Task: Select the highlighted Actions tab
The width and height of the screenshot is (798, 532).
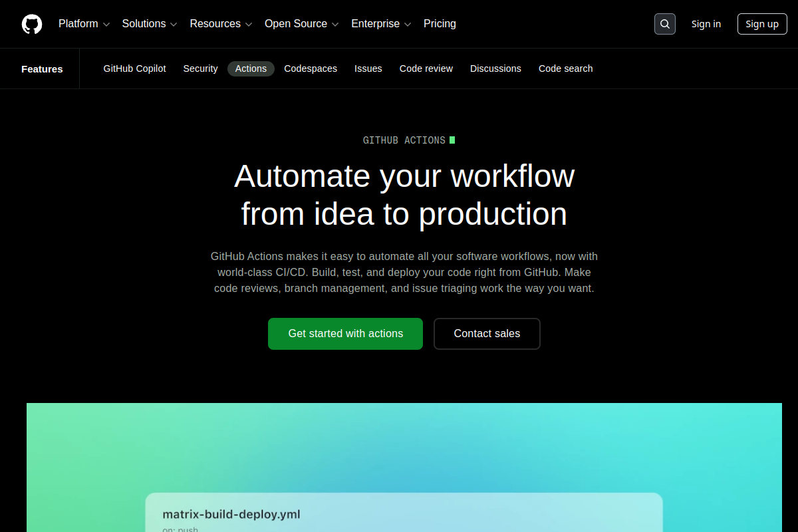Action: [x=251, y=68]
